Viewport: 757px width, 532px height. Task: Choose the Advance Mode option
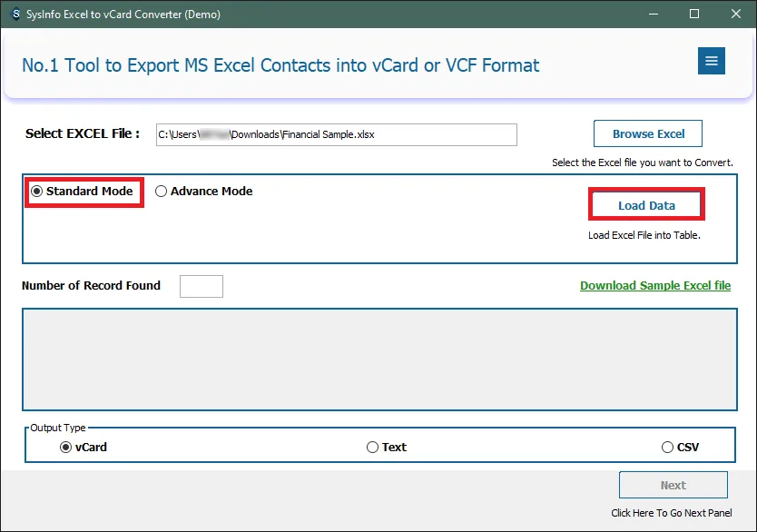pos(162,192)
